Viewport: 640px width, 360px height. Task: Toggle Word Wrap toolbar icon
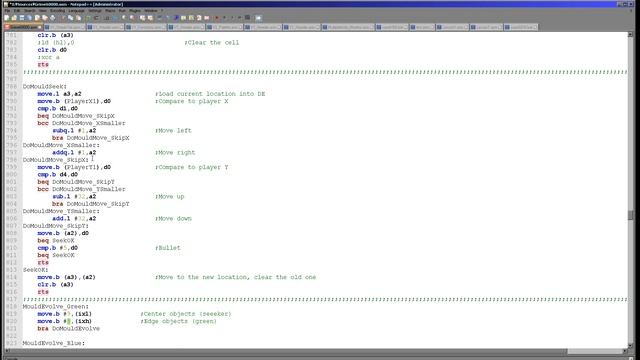pyautogui.click(x=159, y=18)
